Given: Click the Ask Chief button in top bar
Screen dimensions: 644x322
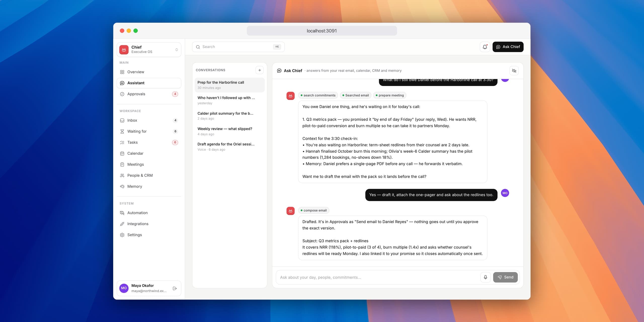Looking at the screenshot, I should point(508,47).
